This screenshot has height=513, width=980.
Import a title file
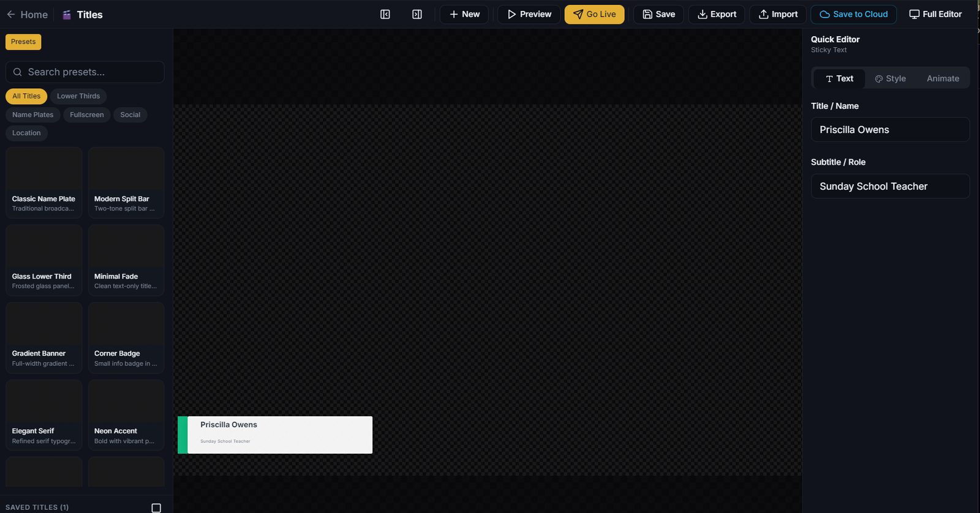coord(778,14)
